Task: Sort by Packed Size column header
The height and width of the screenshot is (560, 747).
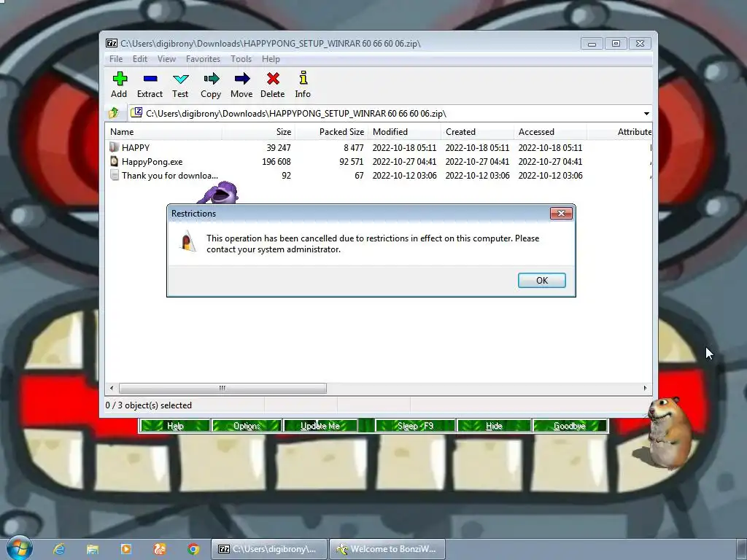Action: tap(331, 132)
